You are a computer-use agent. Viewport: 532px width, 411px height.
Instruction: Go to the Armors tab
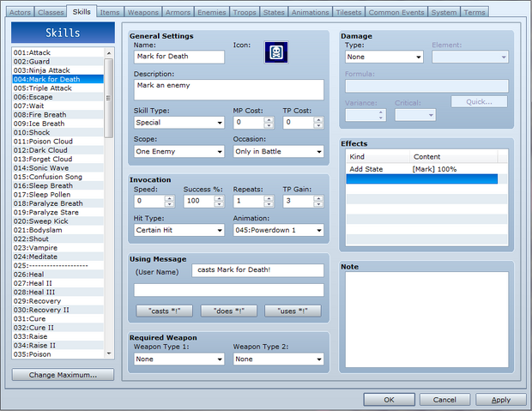coord(178,12)
